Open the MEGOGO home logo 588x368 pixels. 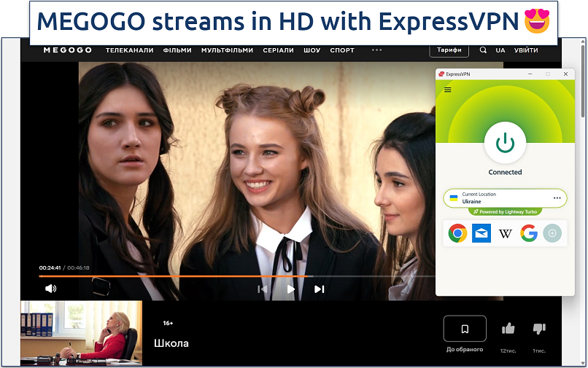pos(68,50)
